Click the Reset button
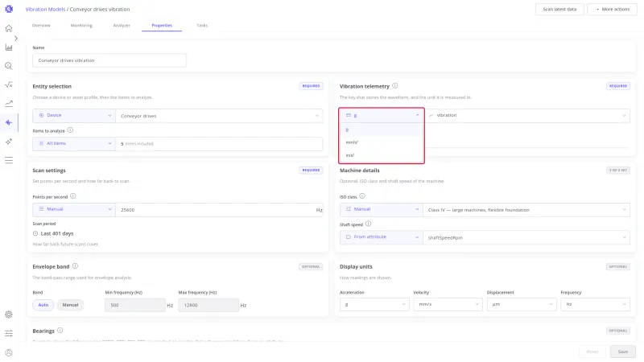644x362 pixels. [592, 352]
